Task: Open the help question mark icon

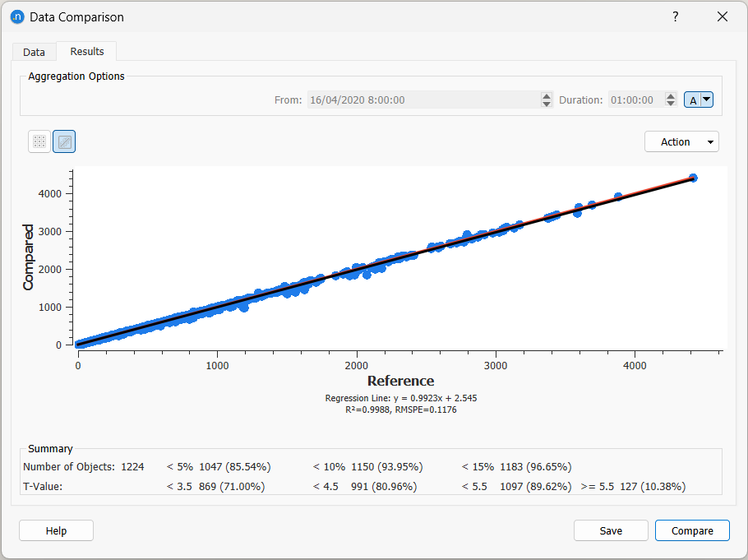Action: tap(675, 16)
